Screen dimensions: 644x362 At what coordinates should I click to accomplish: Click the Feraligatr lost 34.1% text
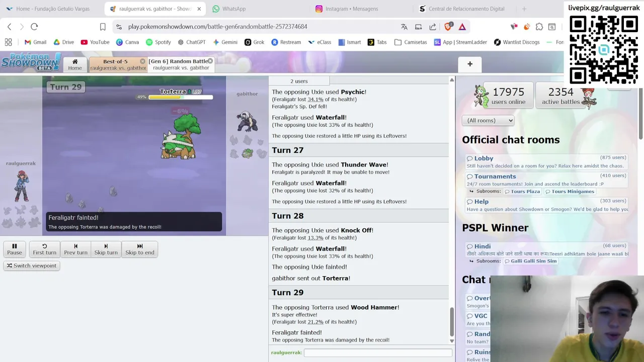[314, 100]
